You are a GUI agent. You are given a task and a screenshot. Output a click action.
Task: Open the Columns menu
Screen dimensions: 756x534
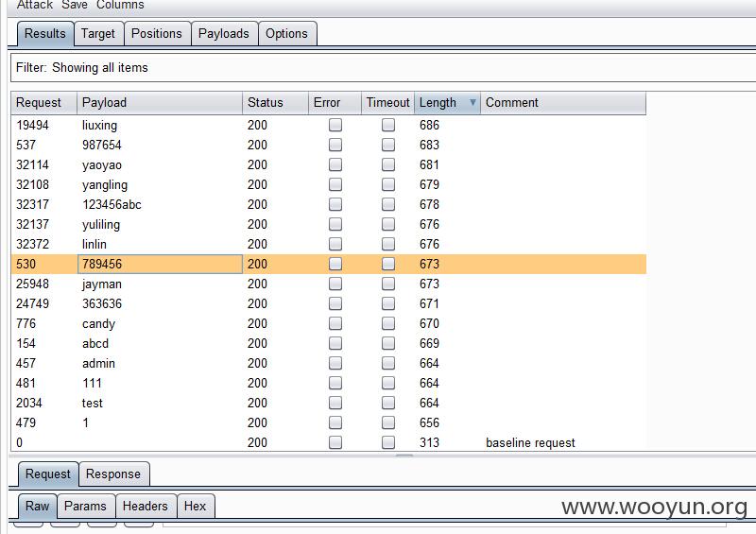point(120,5)
